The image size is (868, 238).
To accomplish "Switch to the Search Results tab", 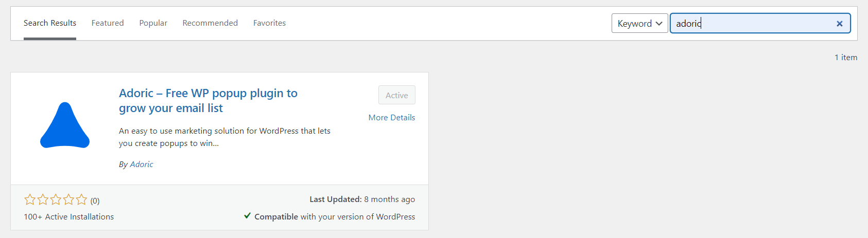I will (50, 23).
